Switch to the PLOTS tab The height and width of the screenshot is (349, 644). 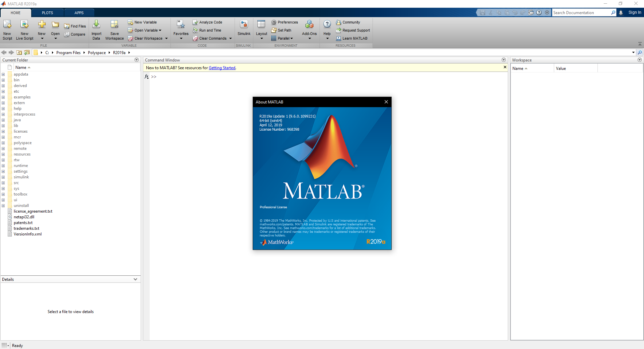[x=47, y=13]
